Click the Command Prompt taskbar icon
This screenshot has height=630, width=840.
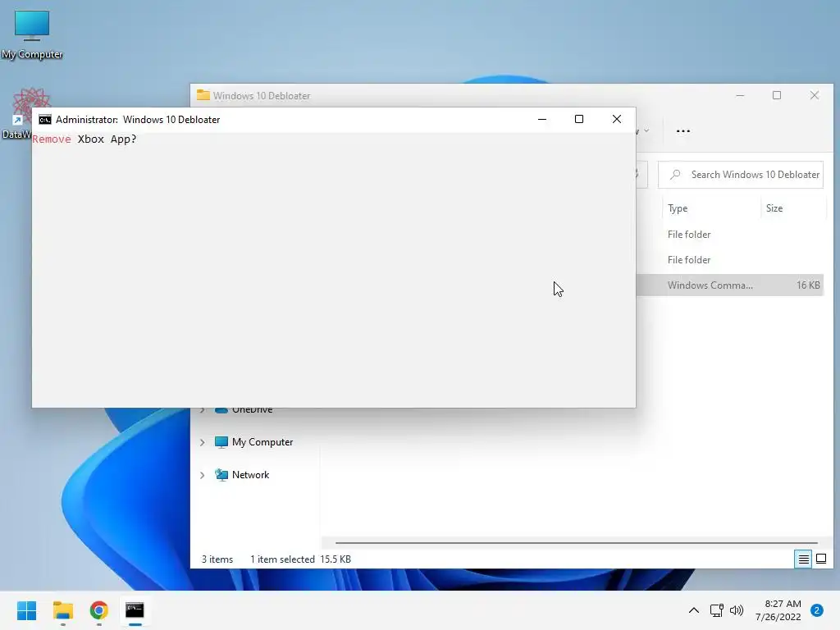coord(135,610)
